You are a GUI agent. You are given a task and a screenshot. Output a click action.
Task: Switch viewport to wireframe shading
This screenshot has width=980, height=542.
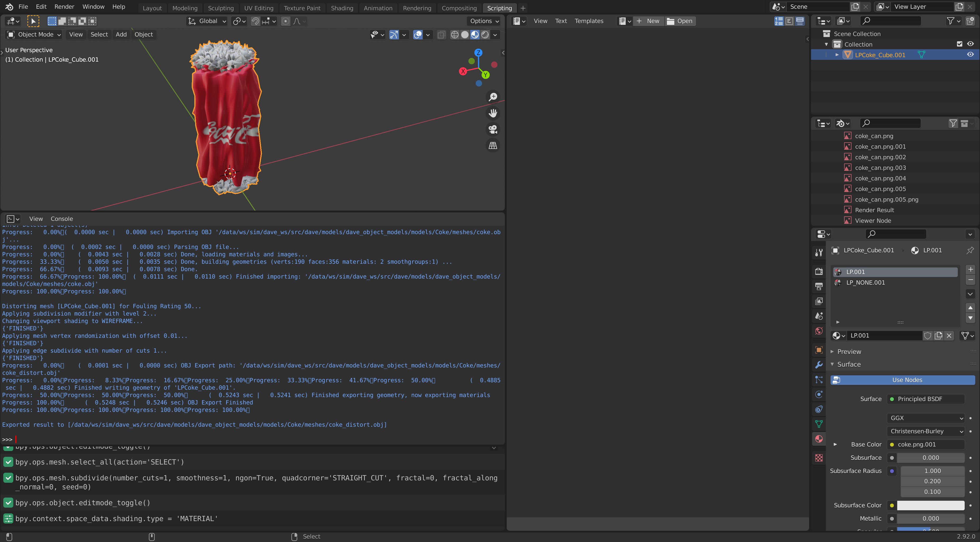(455, 35)
